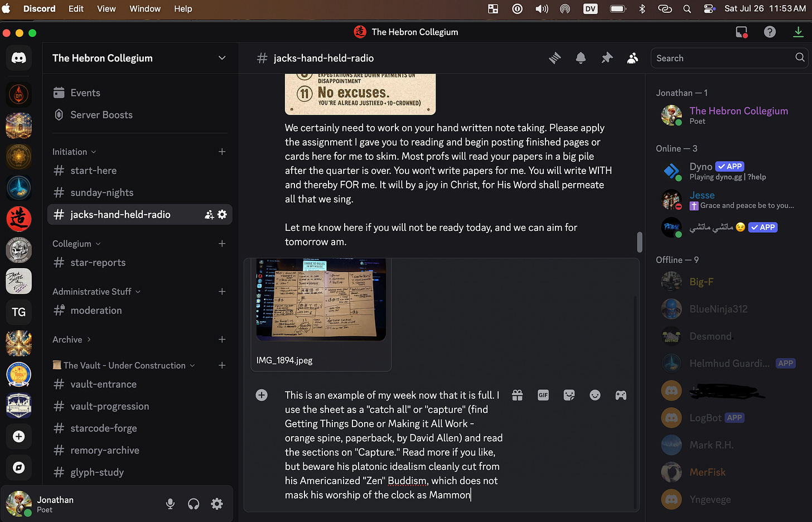Image resolution: width=812 pixels, height=522 pixels.
Task: Click the green download update icon
Action: point(798,32)
